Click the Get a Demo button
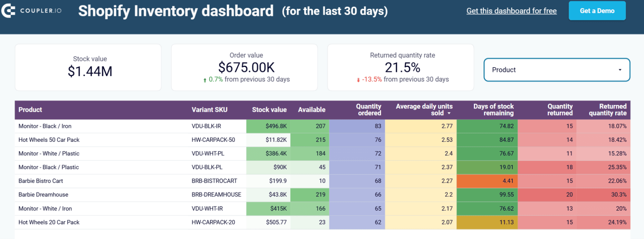This screenshot has height=239, width=644. pyautogui.click(x=597, y=11)
